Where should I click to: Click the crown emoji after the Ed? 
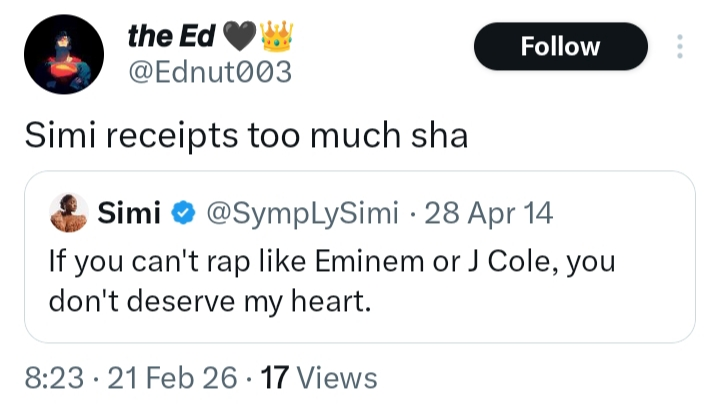(x=275, y=37)
